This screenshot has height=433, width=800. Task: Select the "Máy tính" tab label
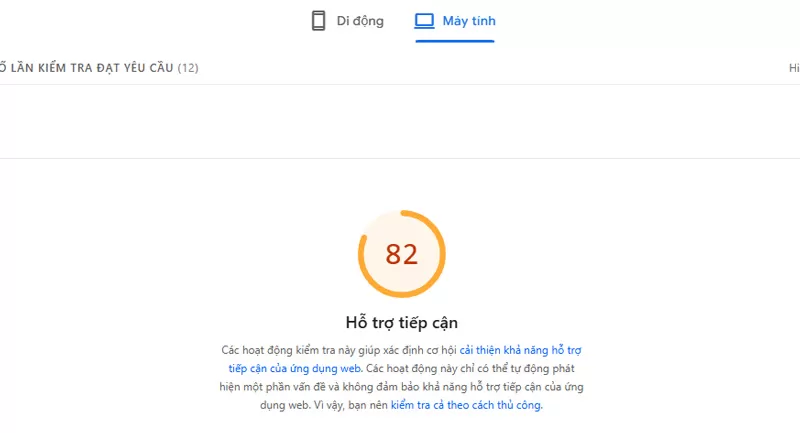tap(469, 21)
